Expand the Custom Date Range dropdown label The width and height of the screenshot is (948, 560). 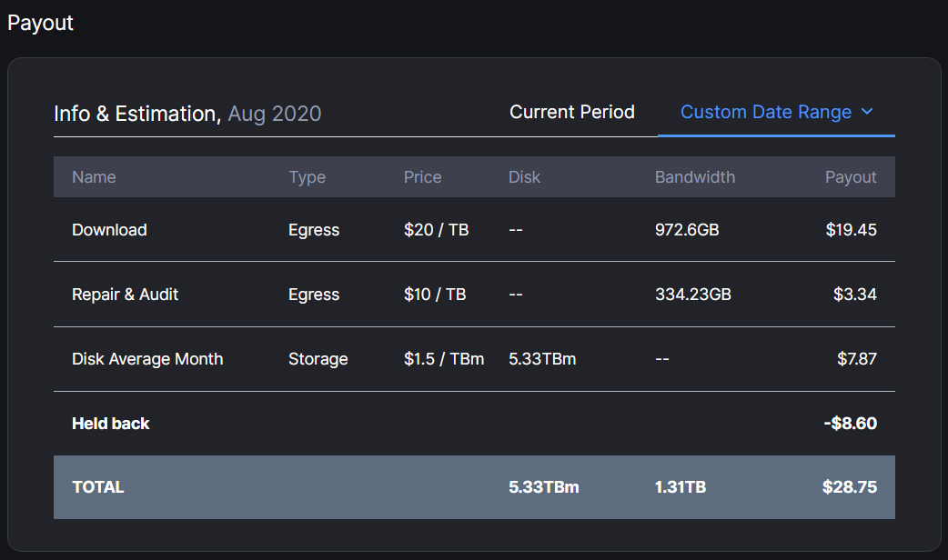point(765,112)
